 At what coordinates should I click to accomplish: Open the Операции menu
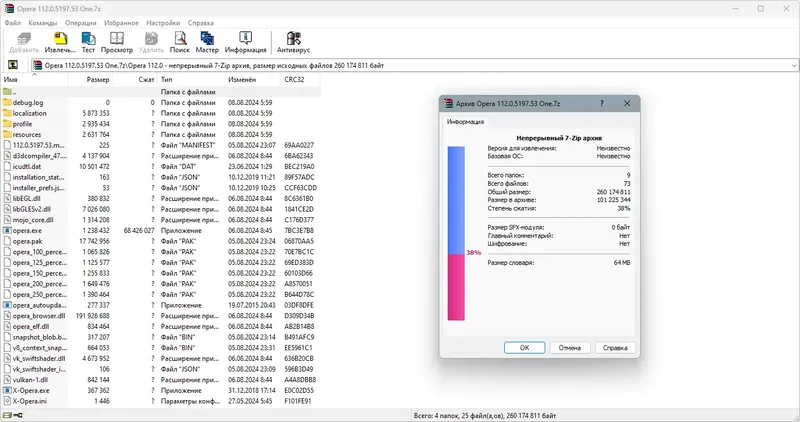pyautogui.click(x=81, y=23)
